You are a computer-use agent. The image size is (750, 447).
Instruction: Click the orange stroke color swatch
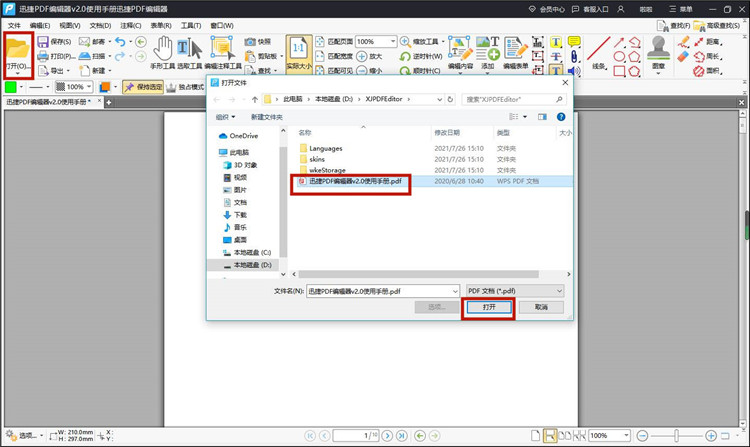105,87
